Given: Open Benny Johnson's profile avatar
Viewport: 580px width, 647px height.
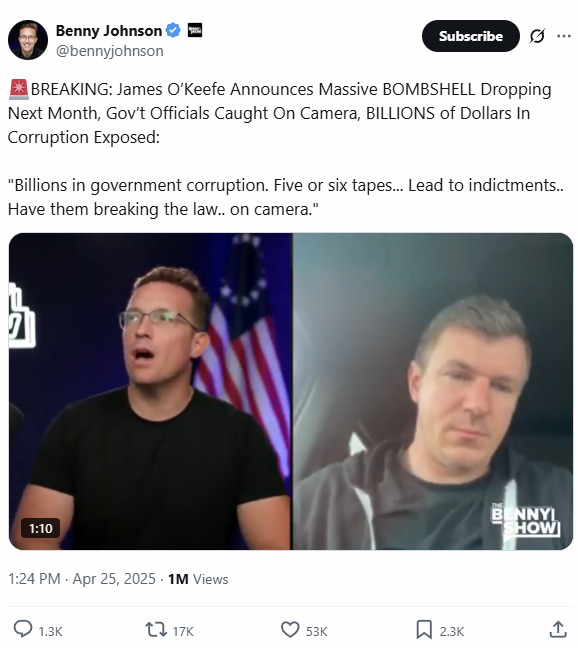Looking at the screenshot, I should [x=28, y=40].
